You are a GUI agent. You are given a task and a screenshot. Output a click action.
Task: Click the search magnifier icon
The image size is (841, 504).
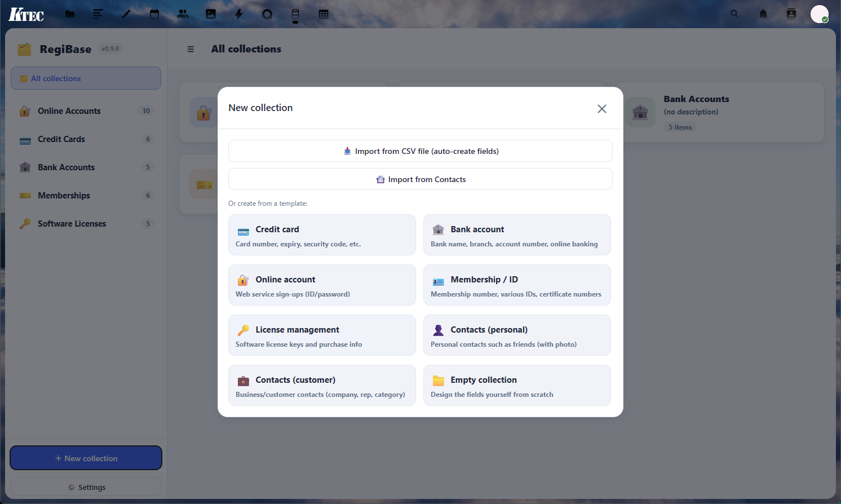734,14
